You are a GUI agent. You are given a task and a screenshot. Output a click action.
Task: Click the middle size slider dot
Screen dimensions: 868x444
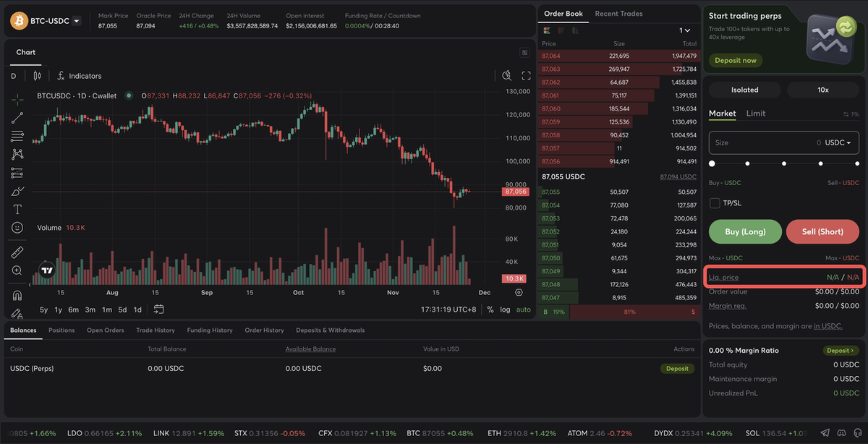784,164
